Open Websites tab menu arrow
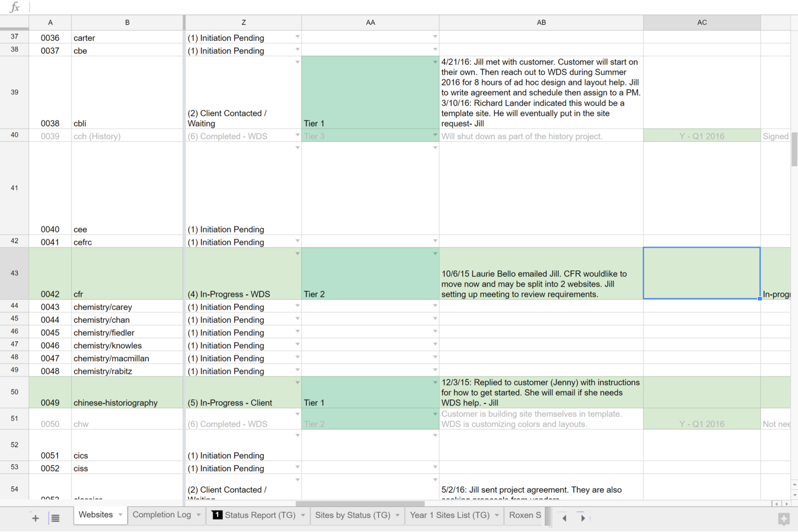This screenshot has height=532, width=798. point(121,515)
